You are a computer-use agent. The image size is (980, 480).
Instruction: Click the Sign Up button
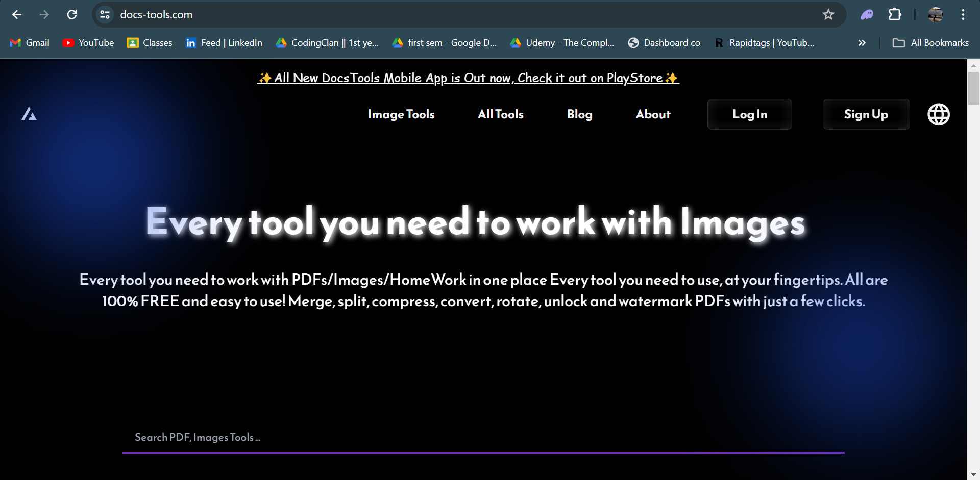point(866,114)
